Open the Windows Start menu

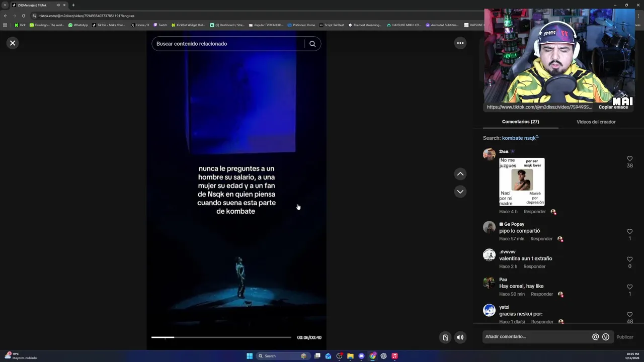click(x=250, y=356)
